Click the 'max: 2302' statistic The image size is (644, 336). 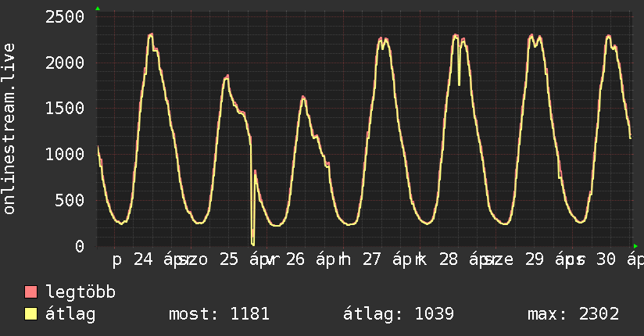(x=574, y=314)
